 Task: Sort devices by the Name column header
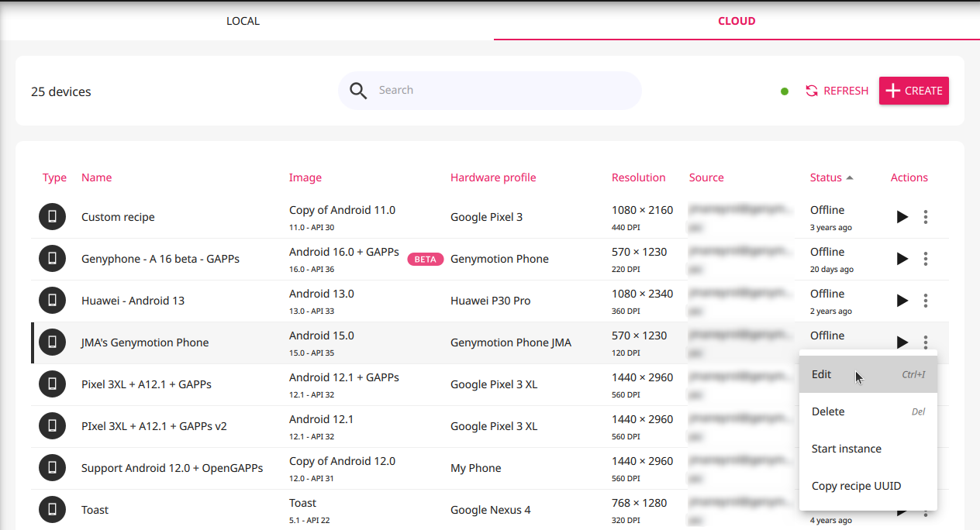point(96,177)
